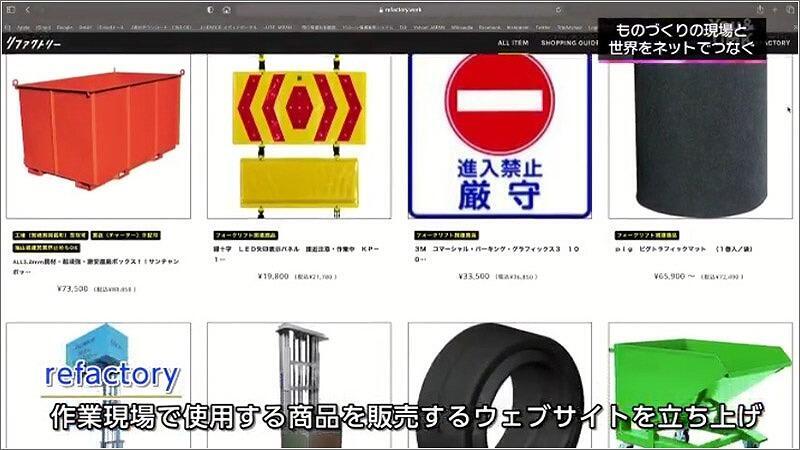Open the Share icon in the Safari toolbar
This screenshot has height=450, width=800.
click(760, 10)
